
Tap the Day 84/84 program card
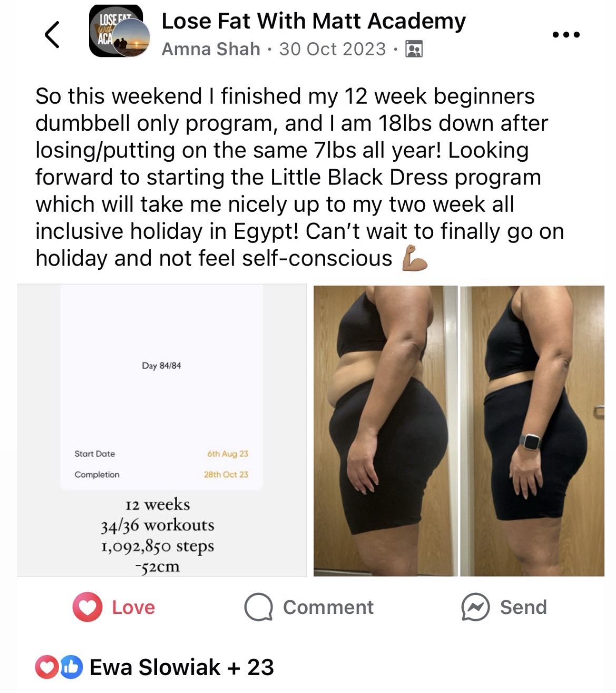point(161,387)
